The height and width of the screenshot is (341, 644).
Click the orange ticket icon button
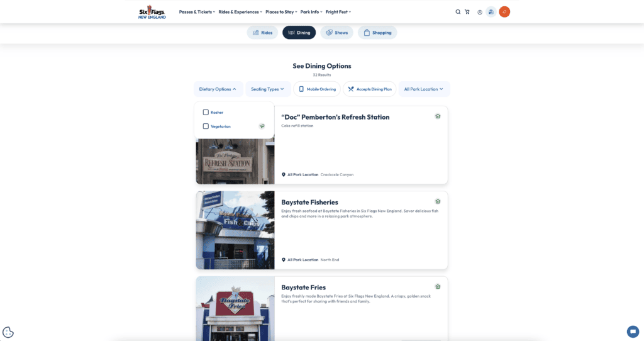[x=504, y=12]
